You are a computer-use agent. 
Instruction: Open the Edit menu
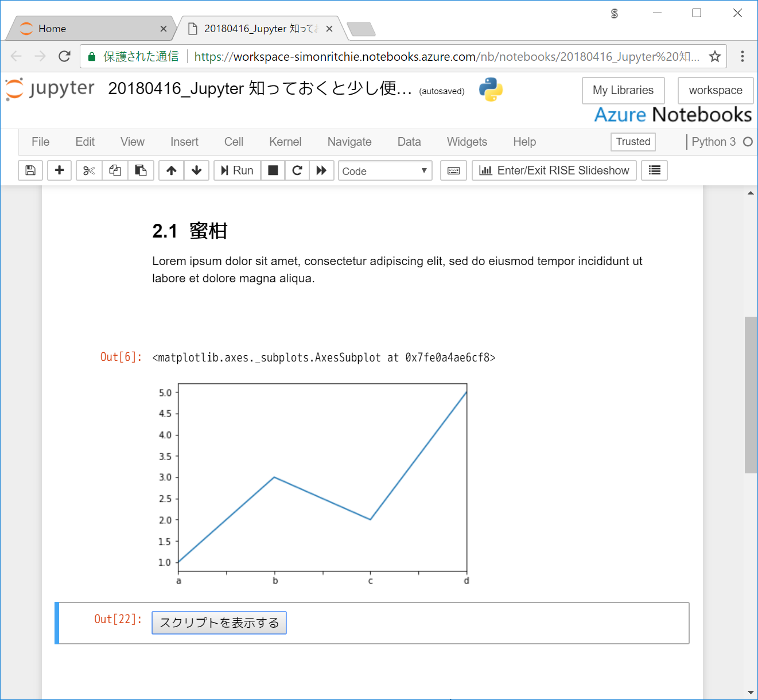[85, 142]
